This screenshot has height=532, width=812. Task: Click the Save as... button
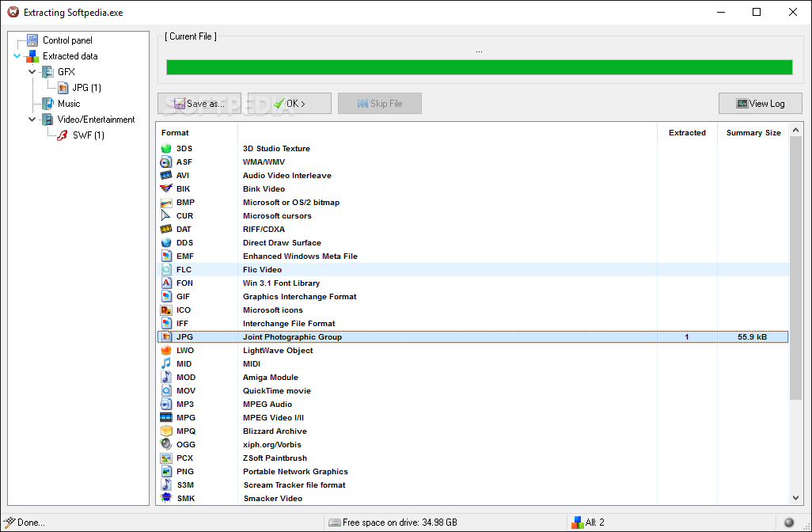click(199, 103)
